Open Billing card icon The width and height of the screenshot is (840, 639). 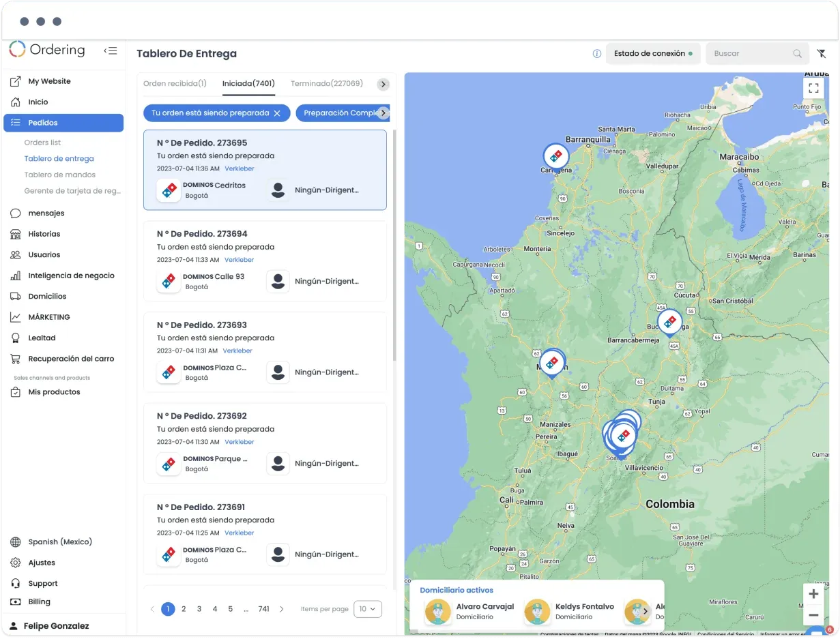(16, 601)
